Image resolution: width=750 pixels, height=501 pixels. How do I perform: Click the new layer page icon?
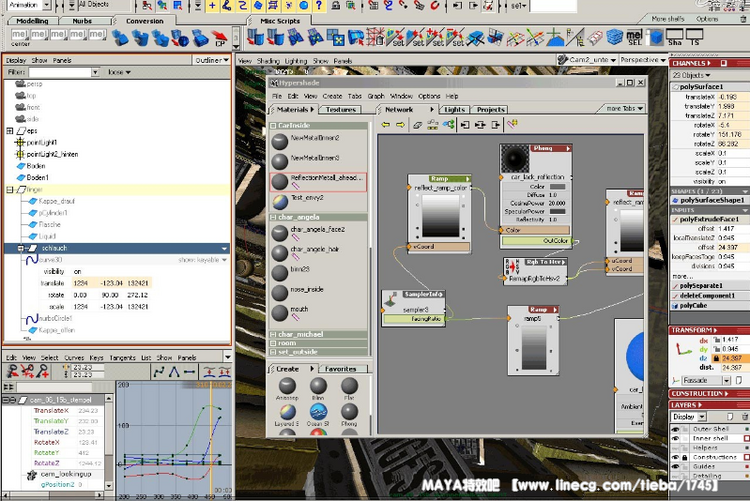730,417
